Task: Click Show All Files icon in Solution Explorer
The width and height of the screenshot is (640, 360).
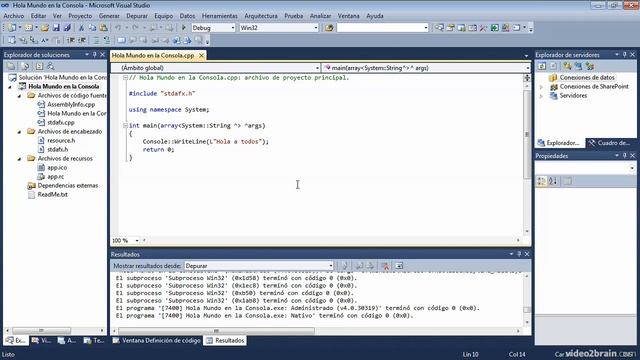Action: tap(24, 66)
